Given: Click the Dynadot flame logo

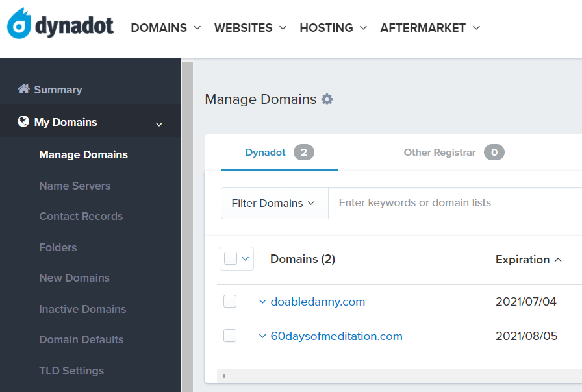Looking at the screenshot, I should tap(19, 23).
